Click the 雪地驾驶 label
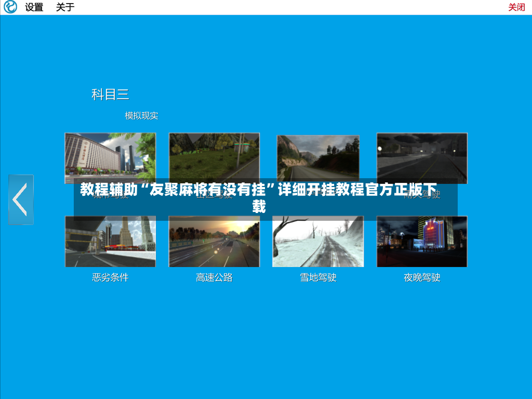Viewport: 532px width, 399px height. point(318,277)
